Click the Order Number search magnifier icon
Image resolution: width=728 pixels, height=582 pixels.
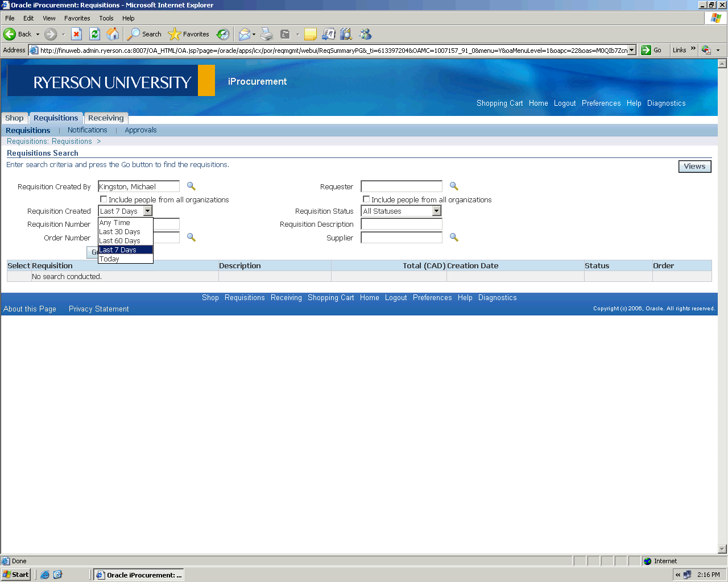click(x=191, y=238)
